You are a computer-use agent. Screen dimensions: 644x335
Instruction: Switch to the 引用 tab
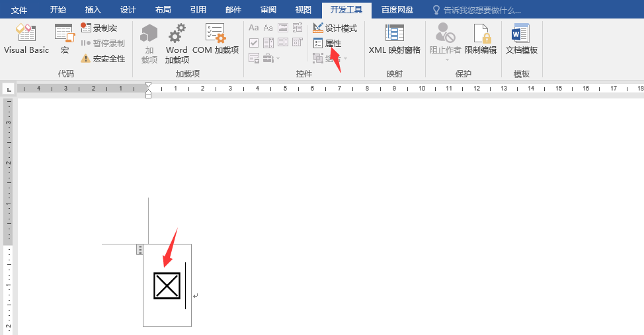click(198, 9)
